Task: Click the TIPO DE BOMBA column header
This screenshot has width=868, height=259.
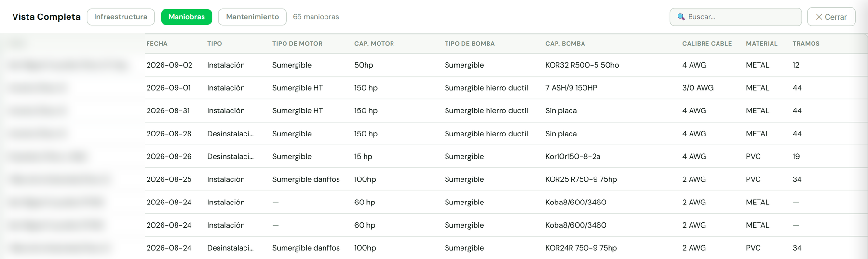Action: (470, 44)
